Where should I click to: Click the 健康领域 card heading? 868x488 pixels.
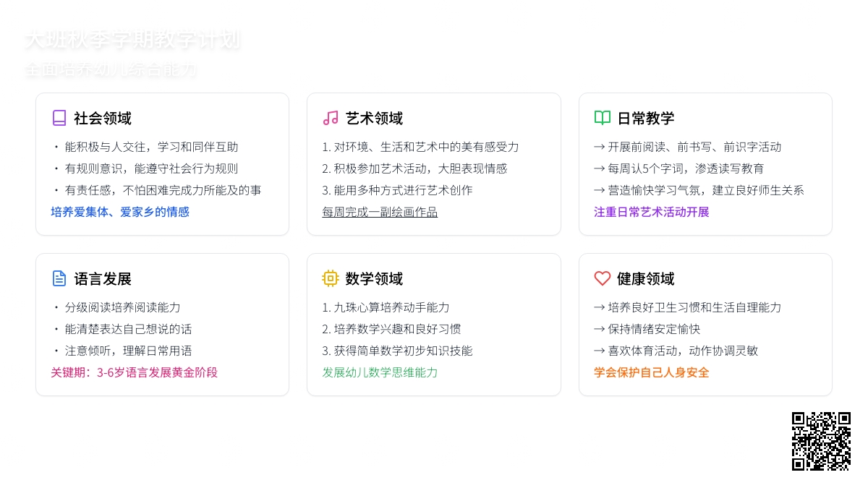tap(646, 278)
